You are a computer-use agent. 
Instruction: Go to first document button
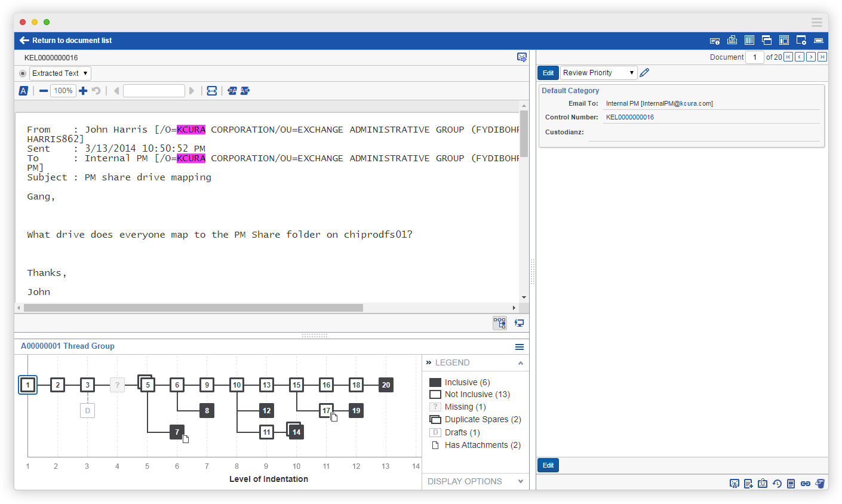[788, 57]
